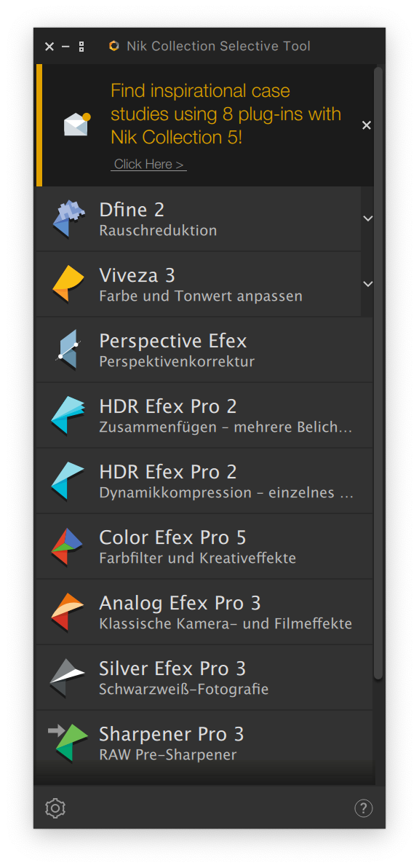Open Perspective Efex using its icon
Screen dimensions: 419x868
tap(68, 350)
